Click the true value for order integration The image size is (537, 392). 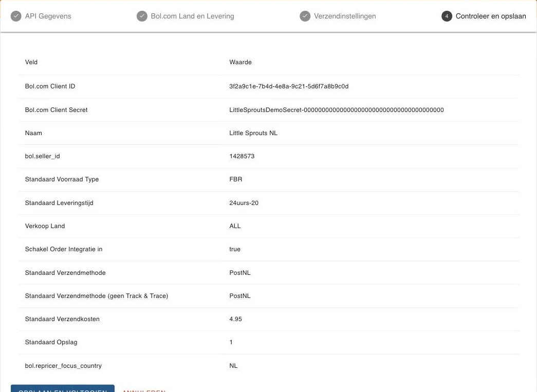coord(235,249)
